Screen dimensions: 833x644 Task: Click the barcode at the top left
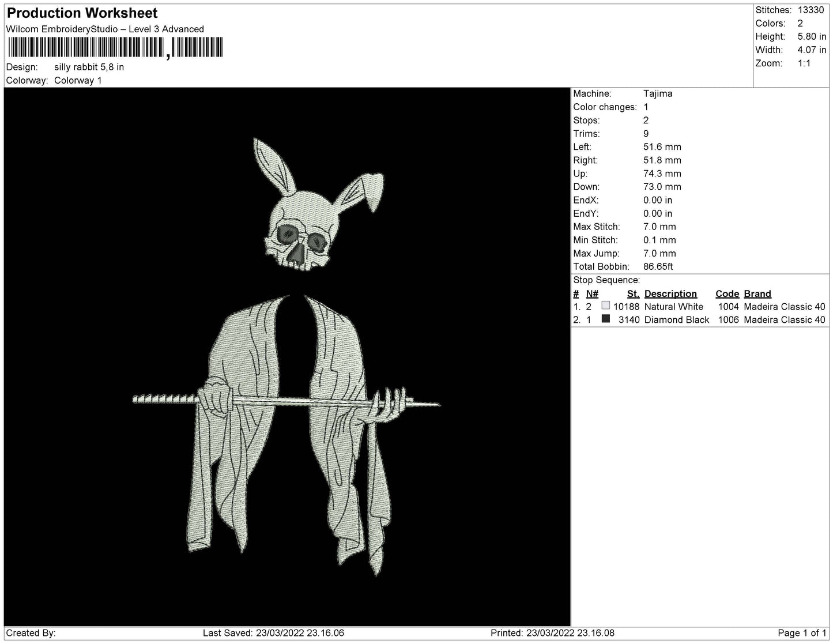click(x=115, y=48)
